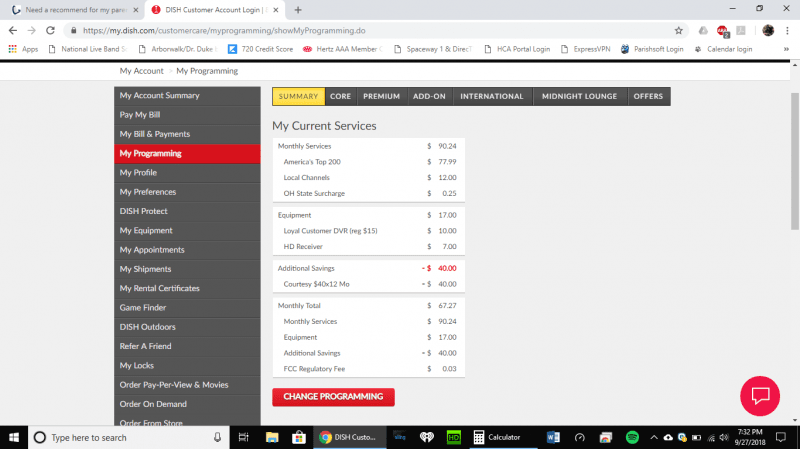This screenshot has height=449, width=800.
Task: Open My Appointments in sidebar
Action: [x=187, y=250]
